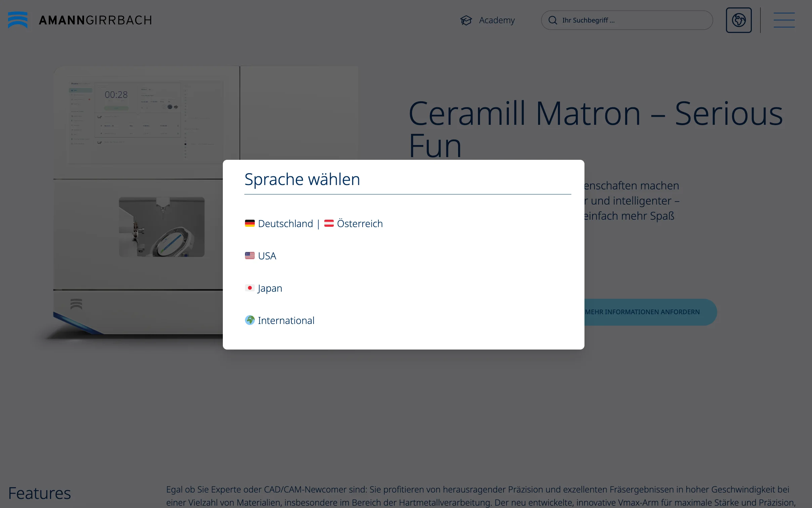The image size is (812, 508).
Task: Click 'Mehr Informationen anfordern' button
Action: click(x=642, y=312)
